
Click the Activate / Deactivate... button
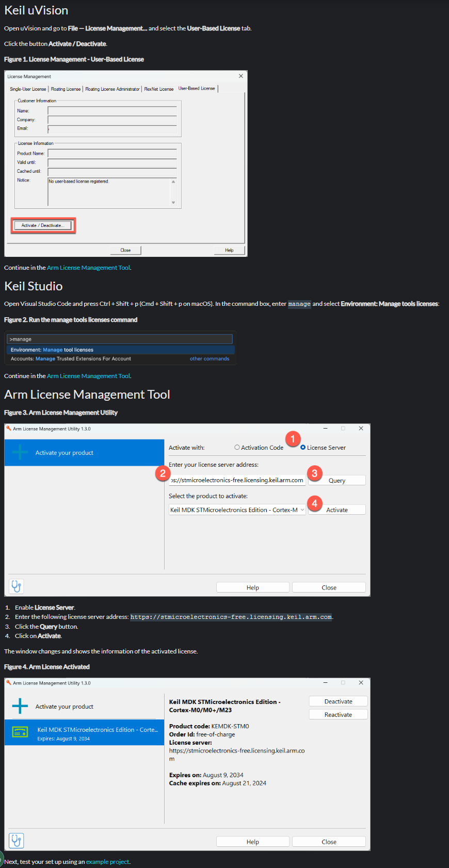coord(43,225)
